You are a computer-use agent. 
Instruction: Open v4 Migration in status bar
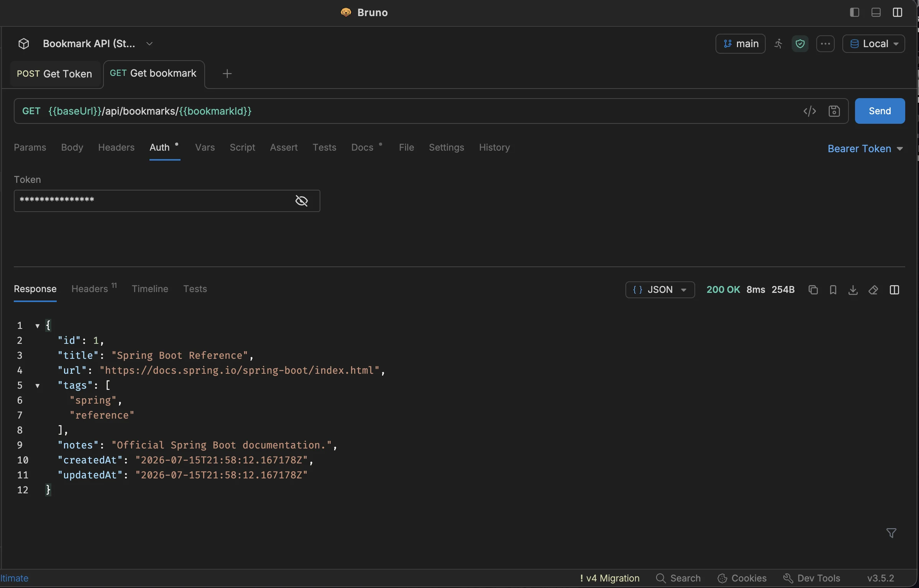609,578
